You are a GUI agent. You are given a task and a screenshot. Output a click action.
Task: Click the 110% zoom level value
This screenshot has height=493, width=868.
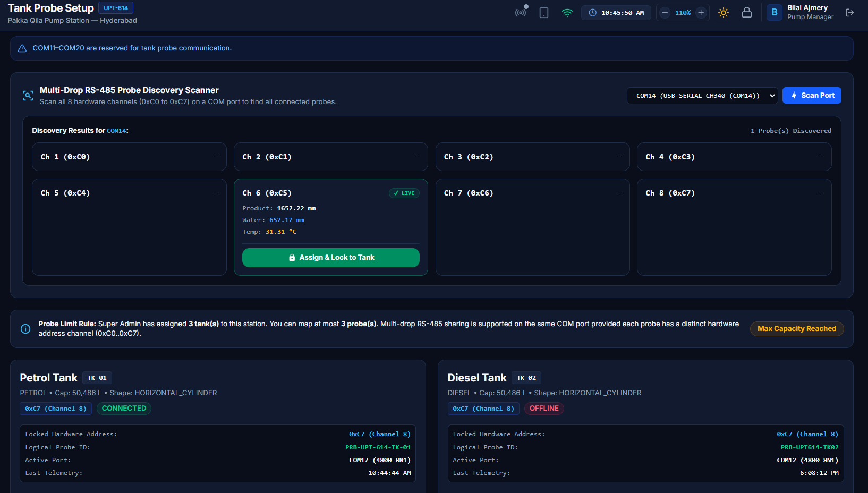(x=683, y=13)
